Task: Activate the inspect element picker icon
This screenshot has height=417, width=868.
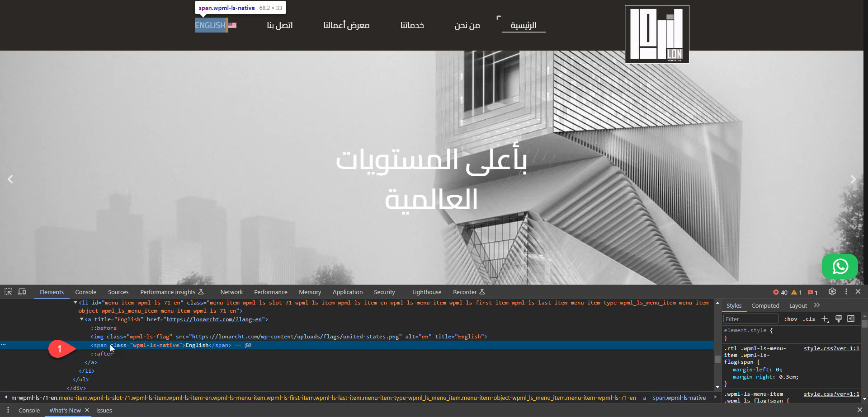Action: pyautogui.click(x=8, y=292)
